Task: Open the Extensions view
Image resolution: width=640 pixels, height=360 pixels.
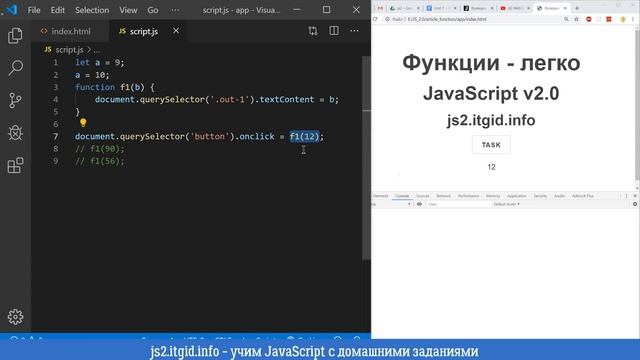Action: tap(15, 165)
